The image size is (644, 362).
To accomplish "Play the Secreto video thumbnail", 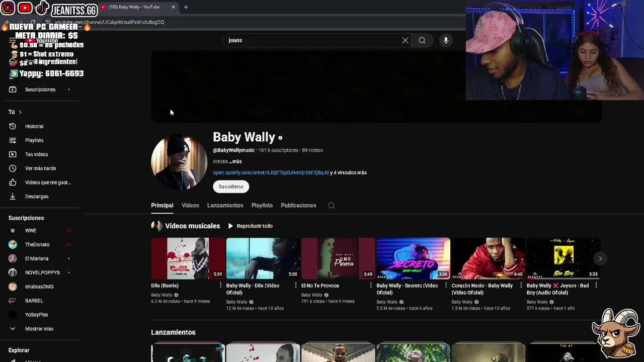I will [x=413, y=258].
